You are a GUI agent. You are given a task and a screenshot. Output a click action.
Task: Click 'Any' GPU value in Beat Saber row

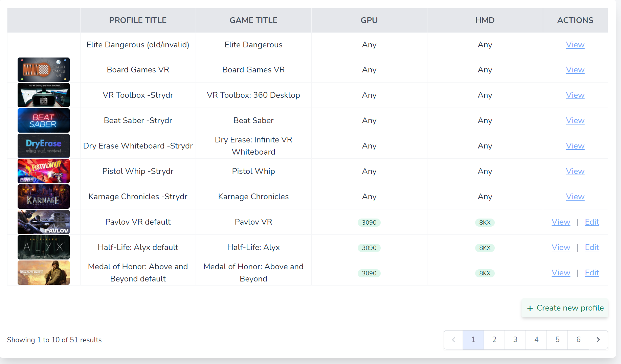[369, 120]
